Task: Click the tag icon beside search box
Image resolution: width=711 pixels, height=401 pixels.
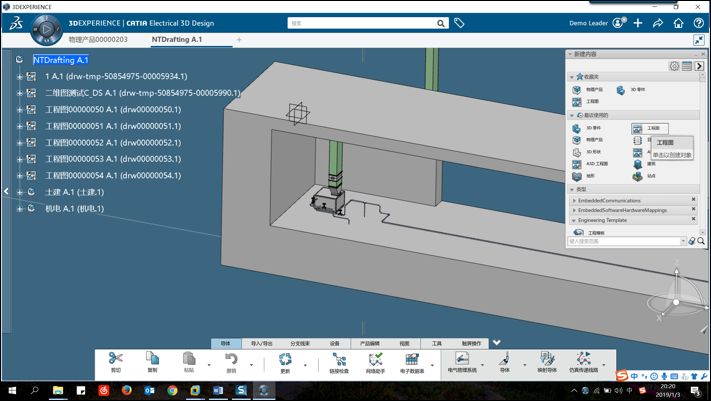Action: [459, 23]
